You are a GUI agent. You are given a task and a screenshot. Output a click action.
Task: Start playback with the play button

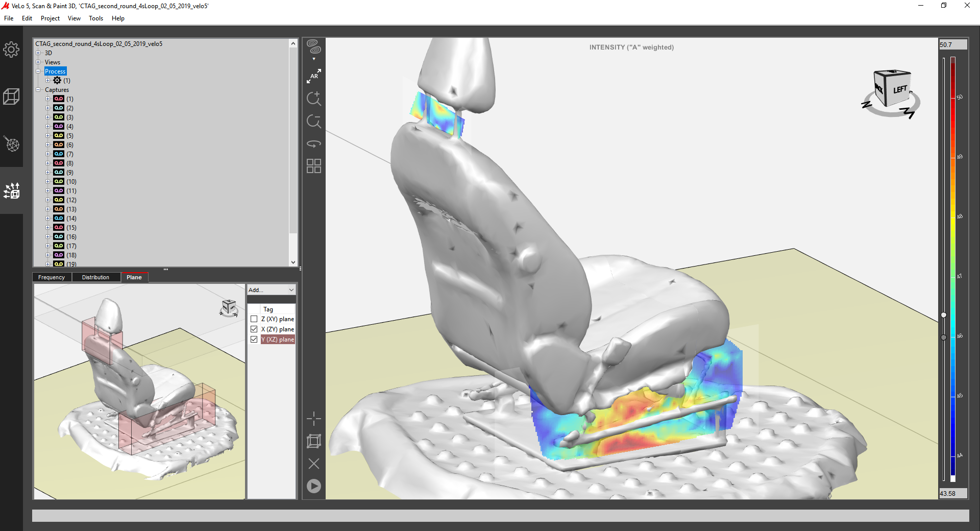point(314,486)
